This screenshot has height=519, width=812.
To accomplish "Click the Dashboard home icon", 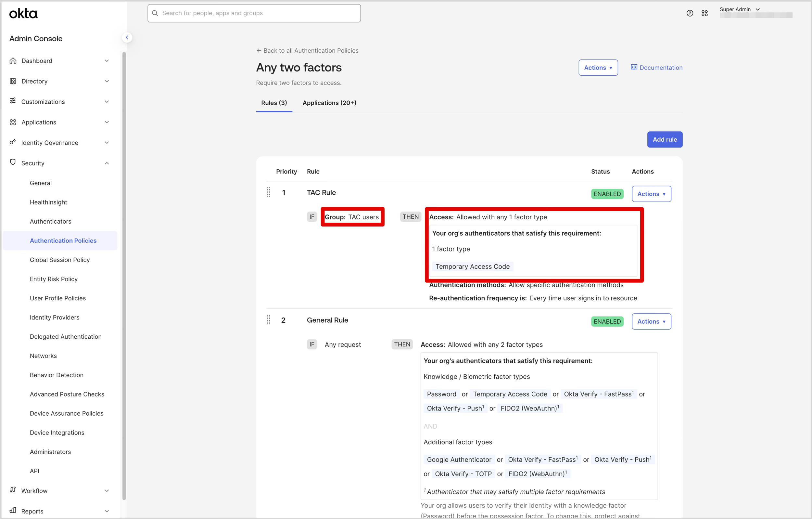I will pyautogui.click(x=13, y=61).
